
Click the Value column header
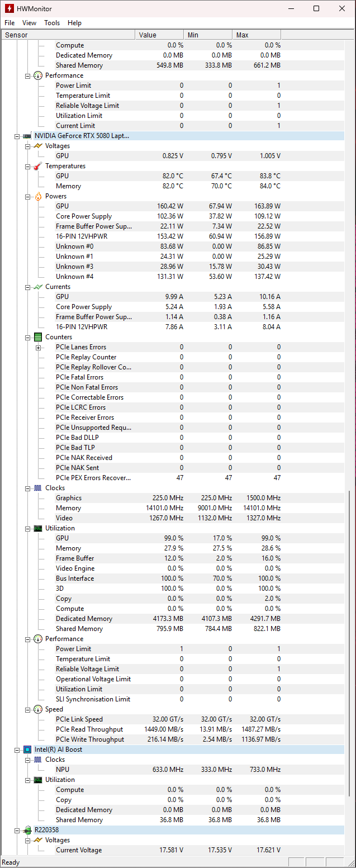(x=159, y=35)
